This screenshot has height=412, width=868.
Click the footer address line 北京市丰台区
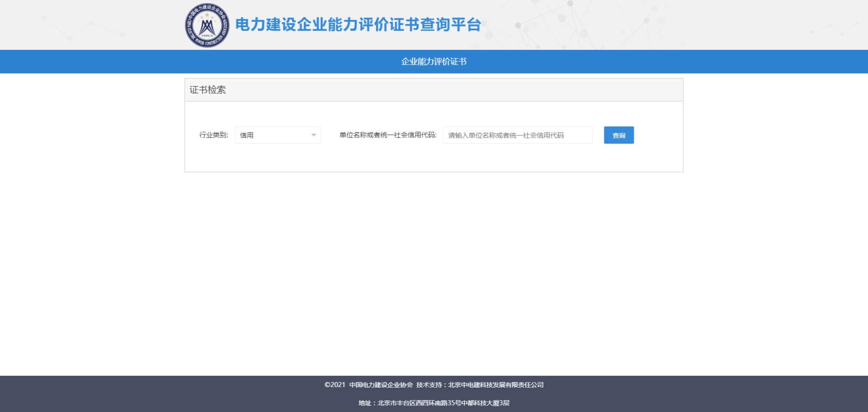tap(433, 403)
